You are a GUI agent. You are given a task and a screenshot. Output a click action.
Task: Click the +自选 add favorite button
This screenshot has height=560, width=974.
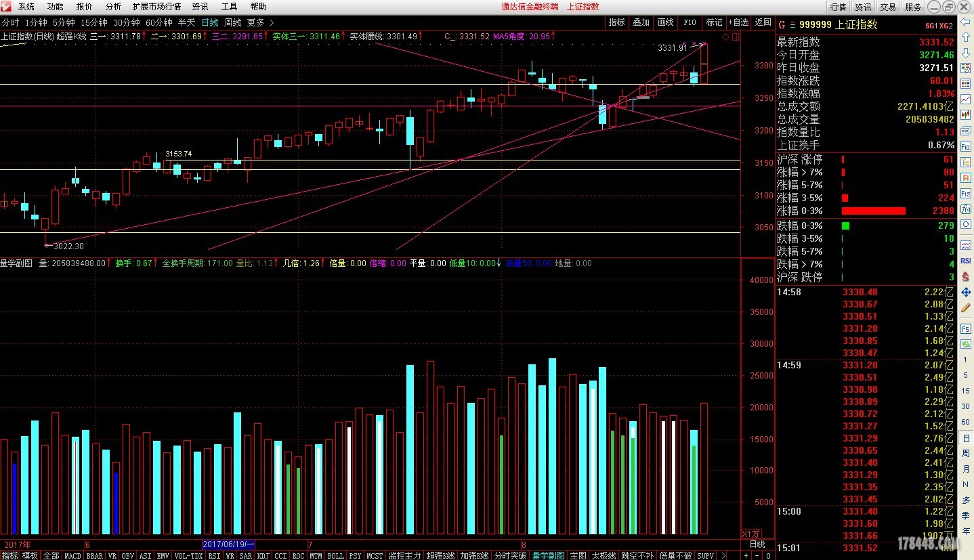pos(738,22)
